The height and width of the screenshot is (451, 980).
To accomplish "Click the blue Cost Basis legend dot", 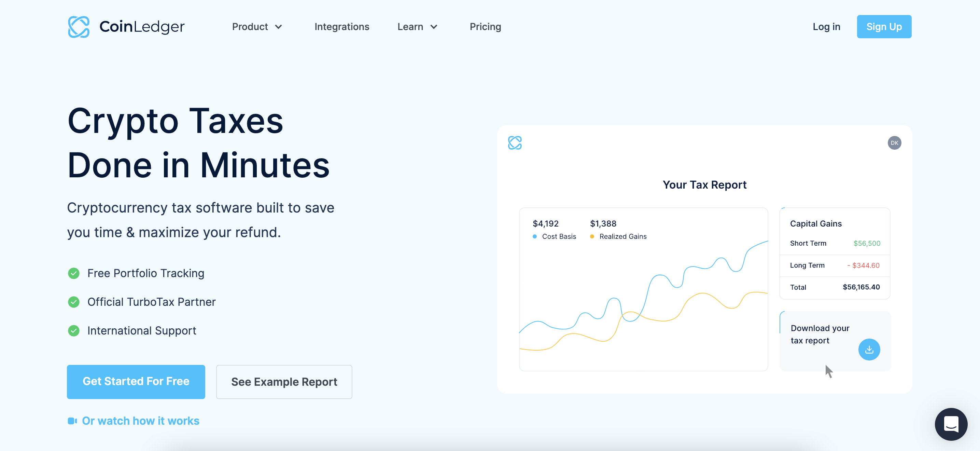I will (534, 236).
